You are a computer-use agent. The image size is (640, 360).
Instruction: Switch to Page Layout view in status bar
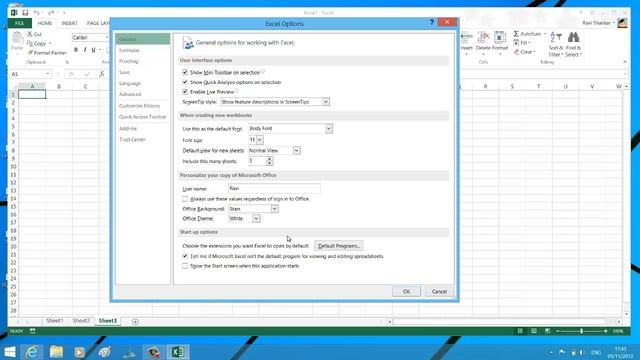[533, 331]
